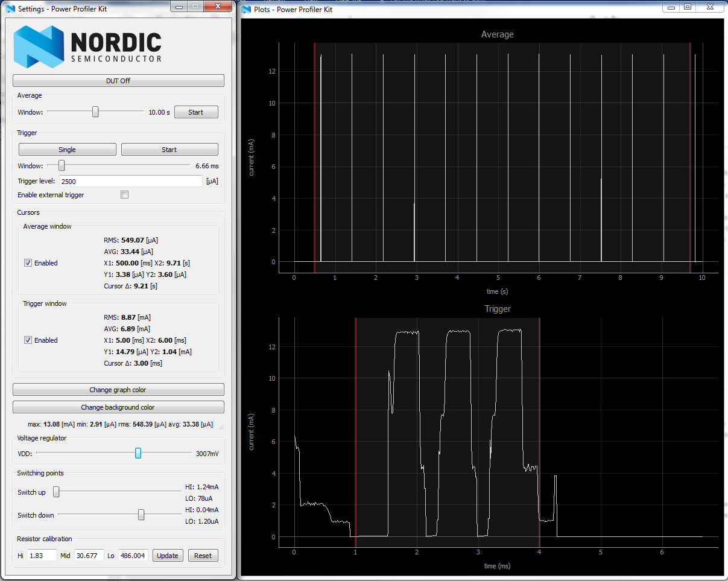This screenshot has width=728, height=581.
Task: Click the Average plot title
Action: (x=498, y=34)
